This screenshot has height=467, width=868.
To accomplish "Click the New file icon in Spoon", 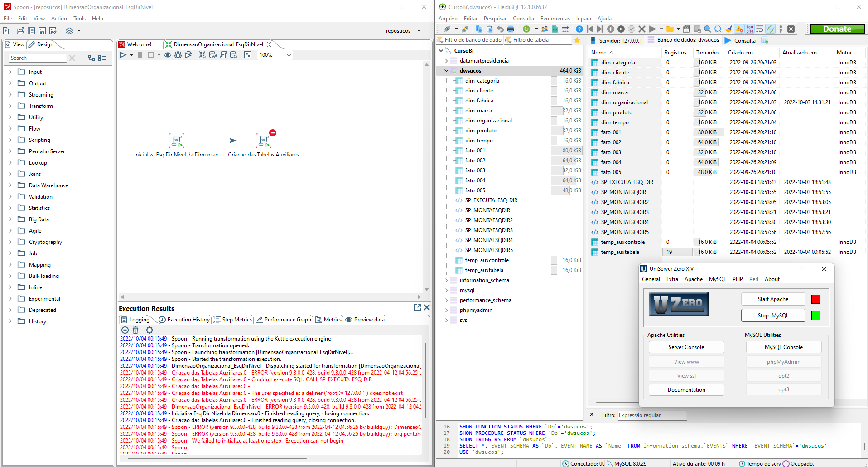I will click(x=6, y=31).
